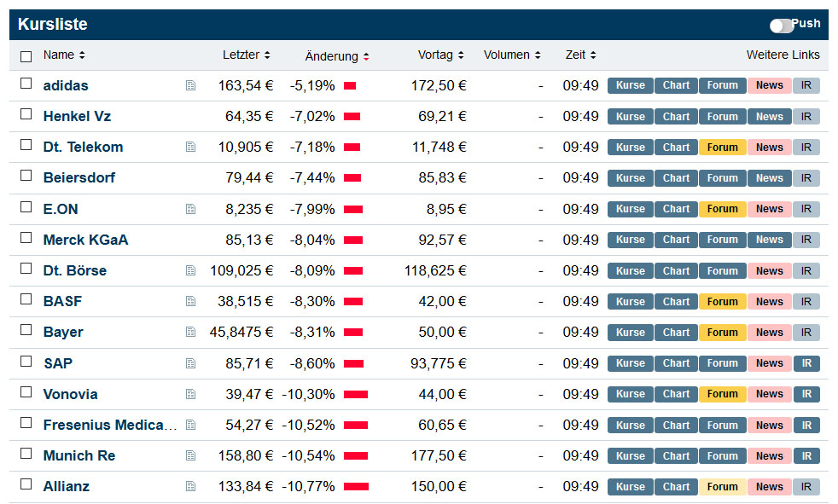Open the document icon next to Fresenius Medica
838x504 pixels.
[x=191, y=425]
